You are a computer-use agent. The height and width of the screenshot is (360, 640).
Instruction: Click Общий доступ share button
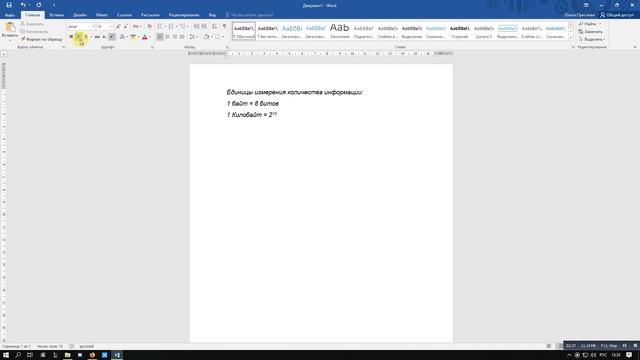tap(617, 15)
